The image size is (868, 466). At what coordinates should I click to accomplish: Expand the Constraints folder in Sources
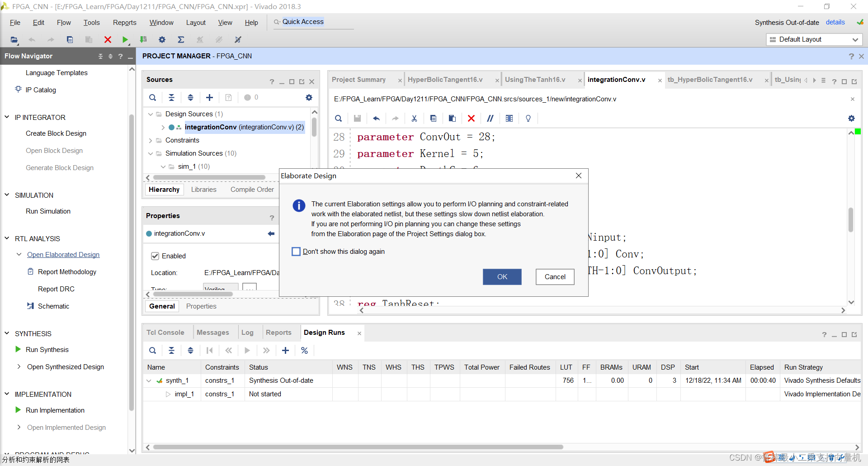151,140
